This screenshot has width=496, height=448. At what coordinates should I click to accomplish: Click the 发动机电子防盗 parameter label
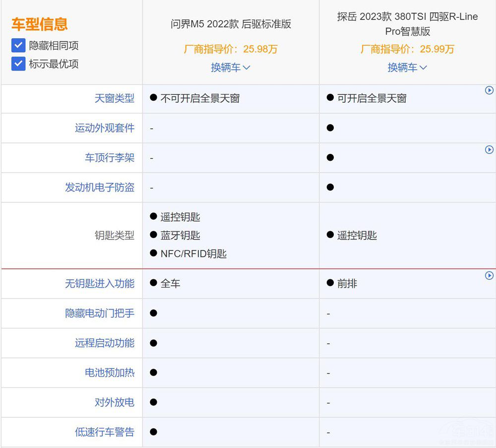tap(99, 188)
